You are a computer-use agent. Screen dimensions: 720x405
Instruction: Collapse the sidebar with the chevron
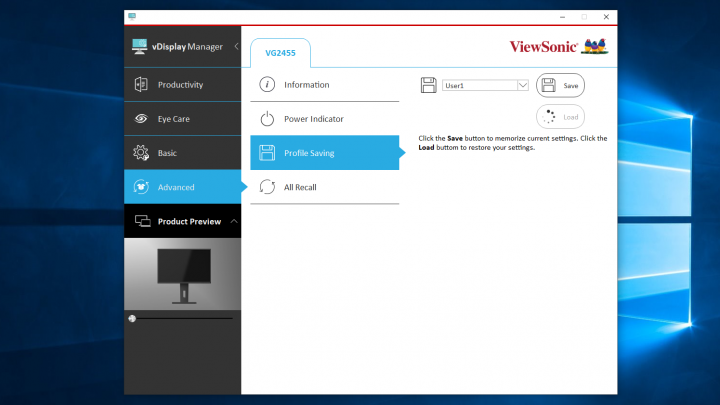[236, 46]
